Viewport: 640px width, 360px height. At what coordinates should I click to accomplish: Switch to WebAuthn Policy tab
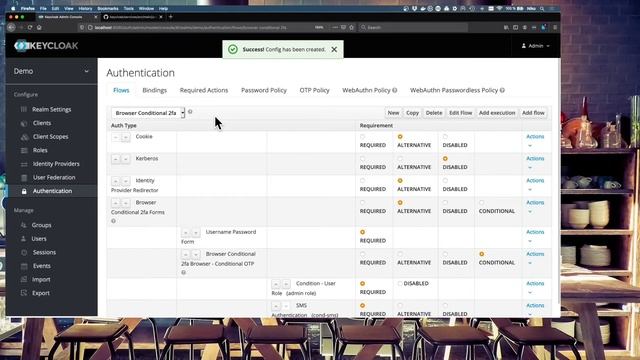click(366, 90)
